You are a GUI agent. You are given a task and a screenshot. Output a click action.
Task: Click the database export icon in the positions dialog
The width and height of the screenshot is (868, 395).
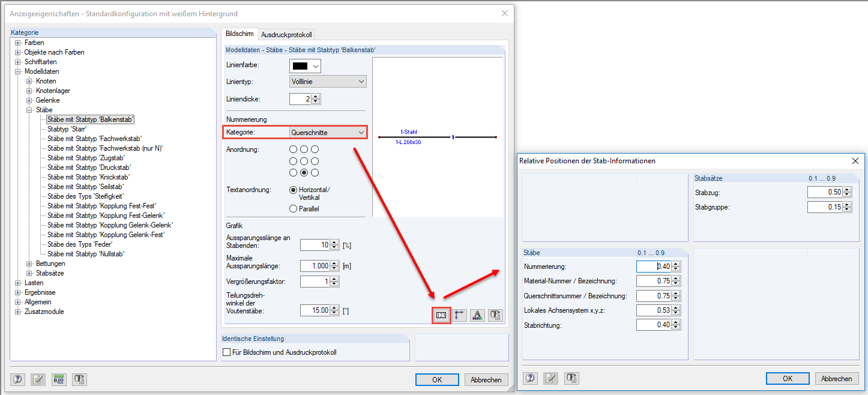[x=571, y=378]
